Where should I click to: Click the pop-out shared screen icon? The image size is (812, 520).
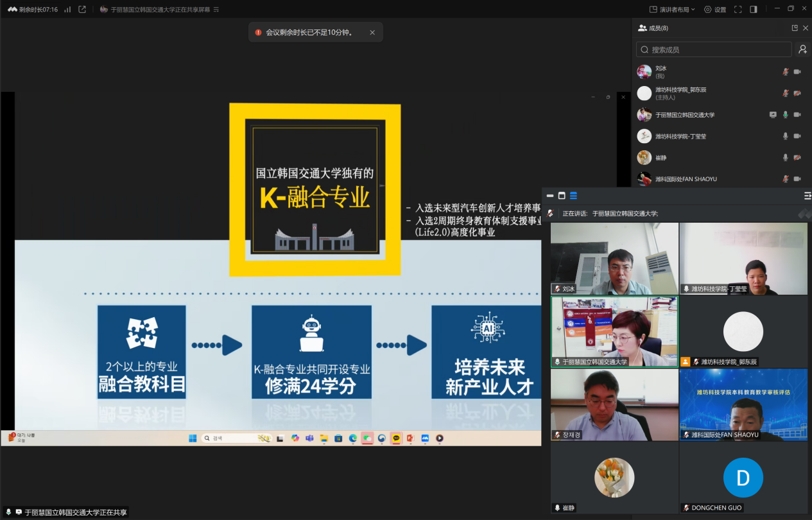82,10
